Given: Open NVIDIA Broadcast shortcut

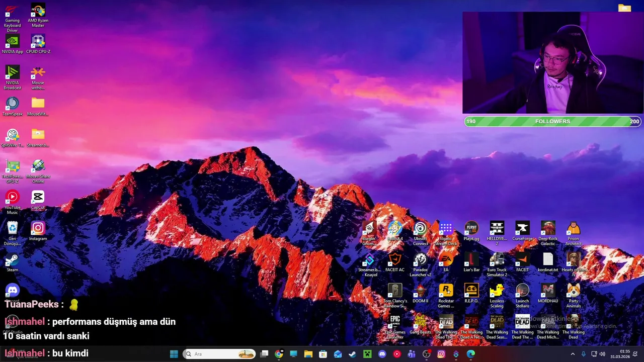Looking at the screenshot, I should point(13,78).
